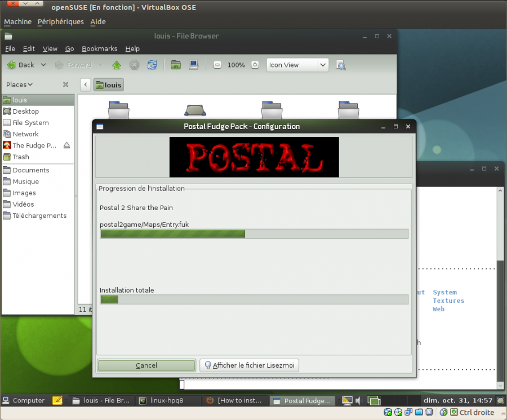This screenshot has width=507, height=420.
Task: Click the zoom in icon beside 100%
Action: tap(255, 65)
